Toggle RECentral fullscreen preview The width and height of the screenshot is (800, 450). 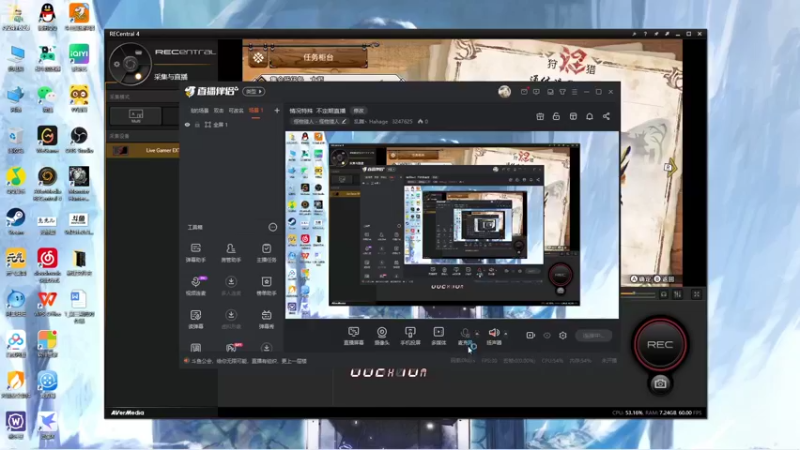coord(696,294)
